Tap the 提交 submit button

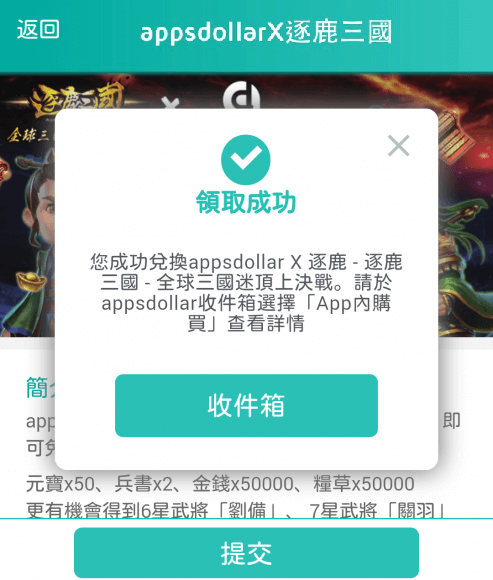(246, 553)
